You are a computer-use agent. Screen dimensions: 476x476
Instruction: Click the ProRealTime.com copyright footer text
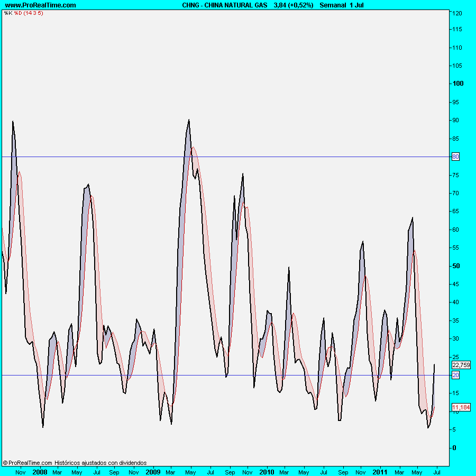click(x=28, y=463)
